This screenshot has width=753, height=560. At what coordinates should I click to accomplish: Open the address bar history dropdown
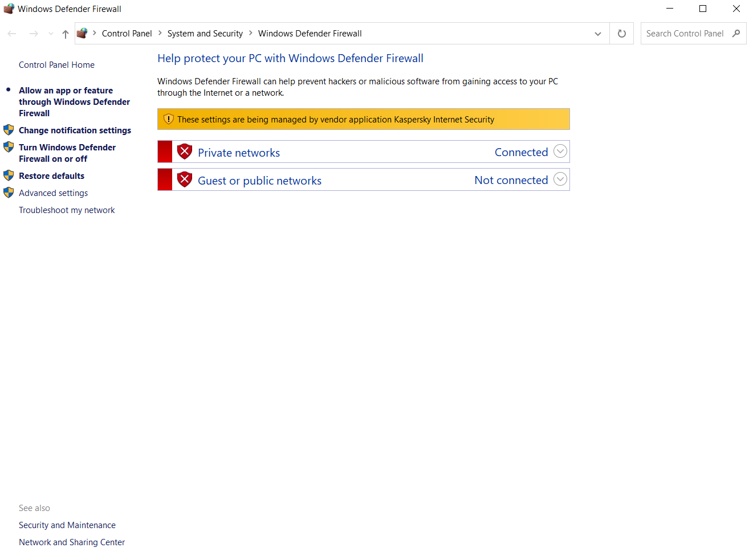pyautogui.click(x=598, y=34)
